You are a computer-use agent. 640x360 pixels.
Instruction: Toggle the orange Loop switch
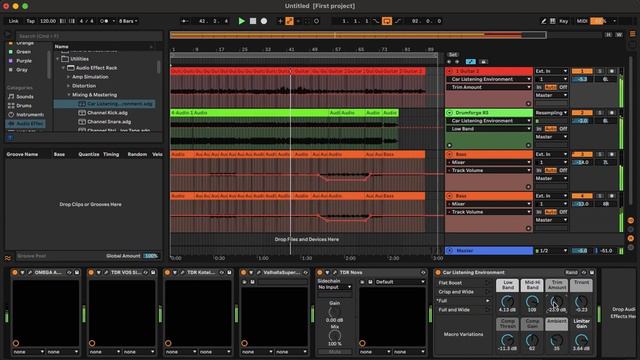[x=387, y=21]
